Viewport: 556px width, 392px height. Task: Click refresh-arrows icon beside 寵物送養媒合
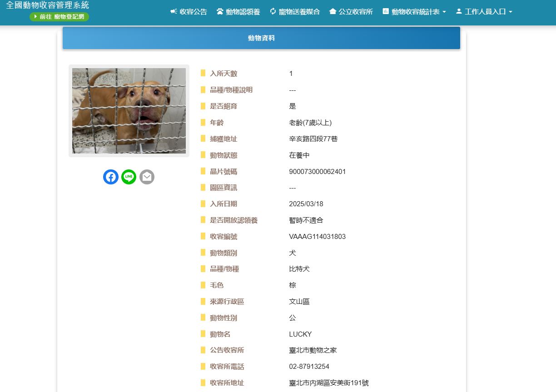(273, 11)
